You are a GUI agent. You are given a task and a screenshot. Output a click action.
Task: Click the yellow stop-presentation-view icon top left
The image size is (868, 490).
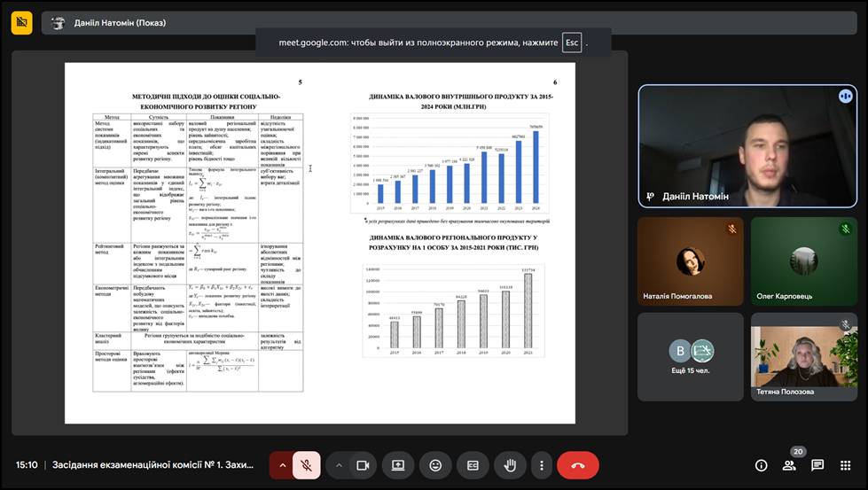pyautogui.click(x=21, y=23)
